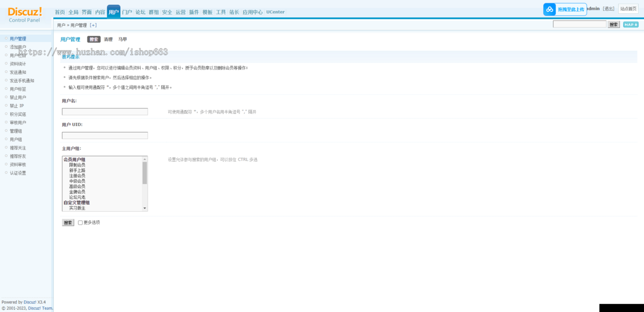Select 注册会员 in the user group list
644x312 pixels.
(77, 176)
